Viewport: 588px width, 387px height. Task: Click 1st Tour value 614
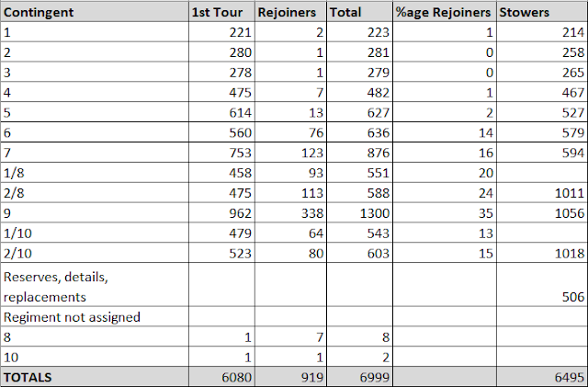click(241, 113)
